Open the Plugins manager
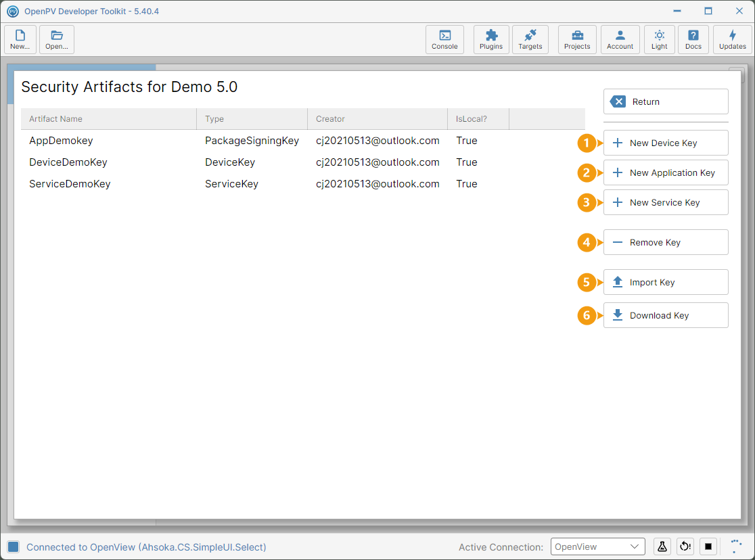 [491, 39]
